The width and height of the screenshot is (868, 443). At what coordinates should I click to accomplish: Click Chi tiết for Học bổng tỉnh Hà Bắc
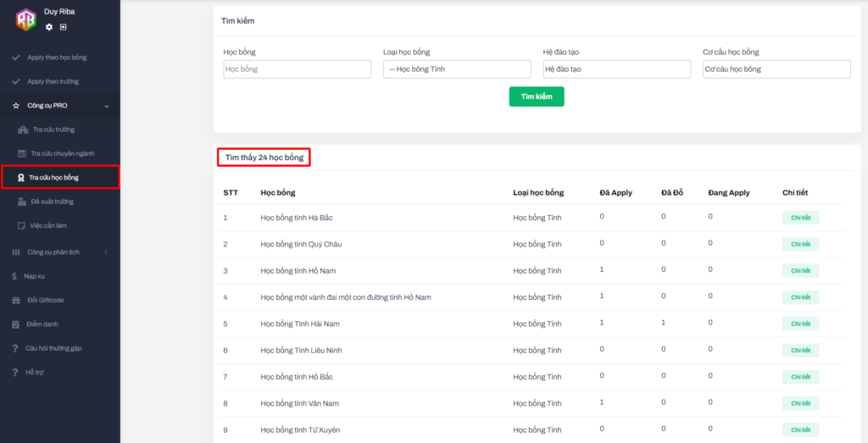tap(800, 218)
